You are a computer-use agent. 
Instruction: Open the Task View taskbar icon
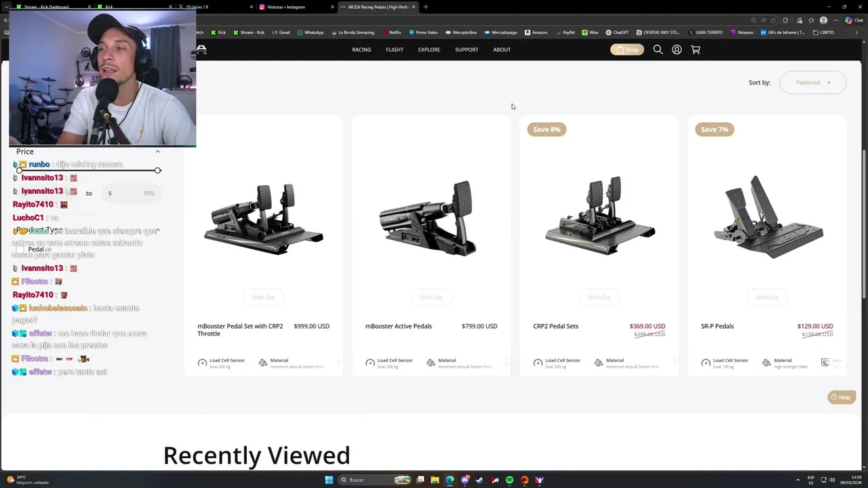click(x=420, y=480)
